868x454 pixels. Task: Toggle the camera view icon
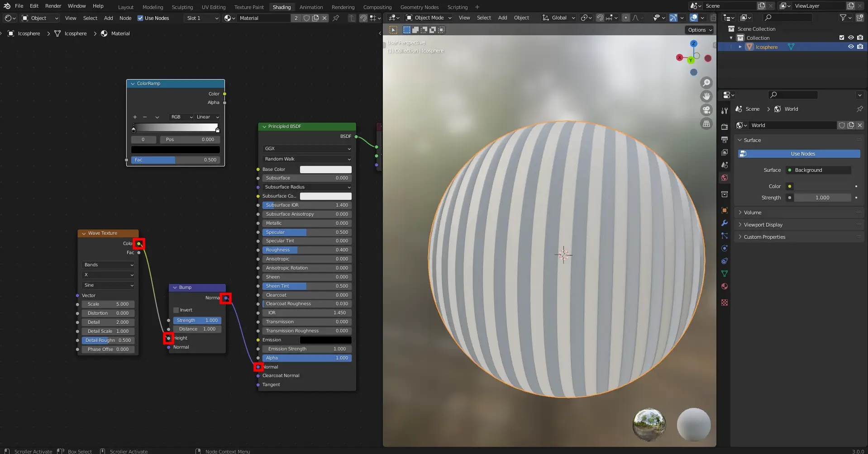click(x=706, y=110)
